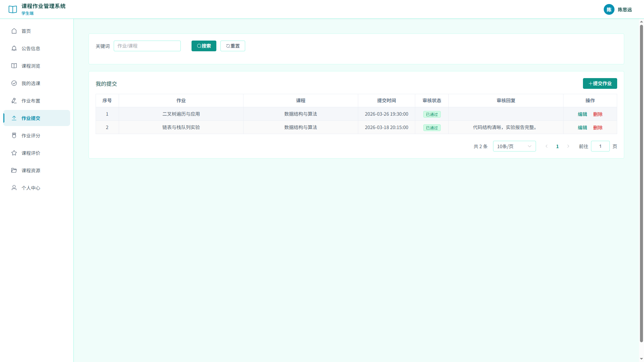Click the bell icon beside 公告信息

point(14,48)
